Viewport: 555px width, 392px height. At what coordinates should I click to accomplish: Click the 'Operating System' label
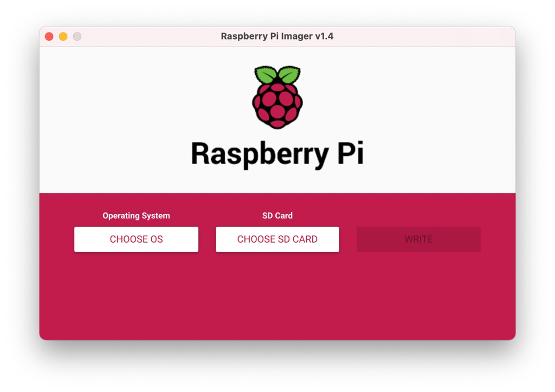[136, 215]
